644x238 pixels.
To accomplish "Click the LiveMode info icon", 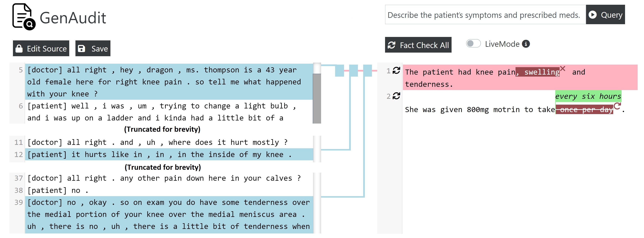I will click(x=526, y=44).
